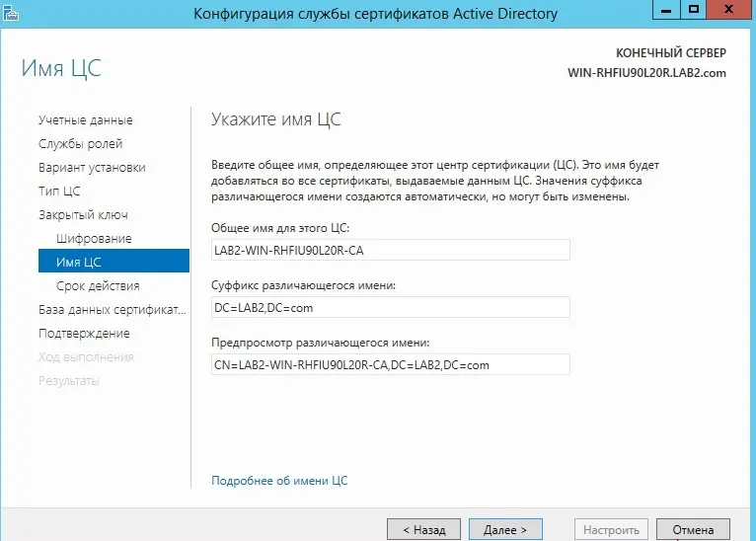
Task: Switch to the Тип ЦС step
Action: coord(59,192)
